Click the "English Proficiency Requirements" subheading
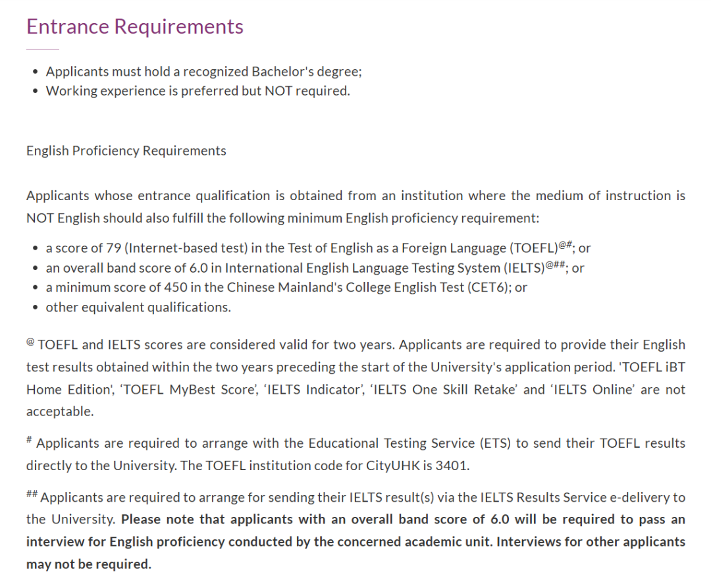 126,151
